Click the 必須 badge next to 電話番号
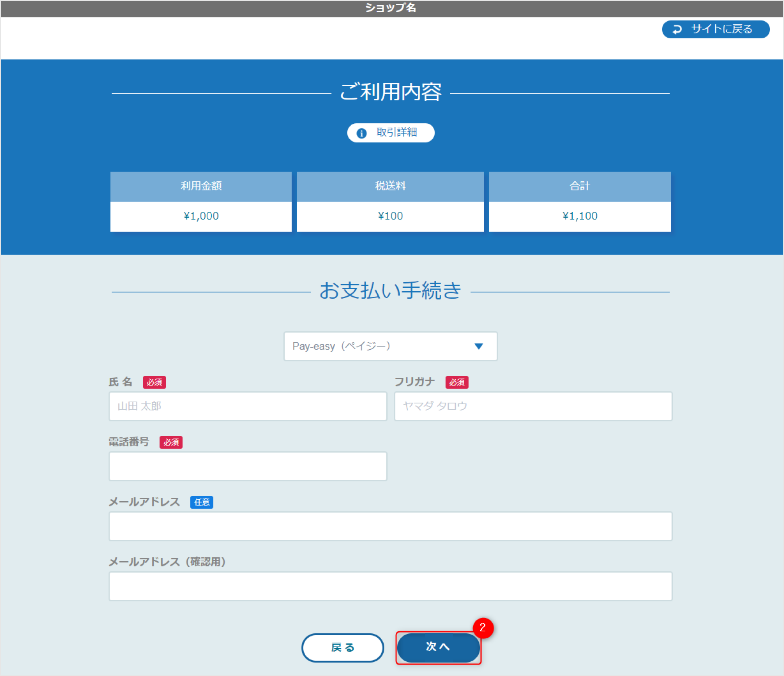The image size is (784, 676). pyautogui.click(x=171, y=442)
